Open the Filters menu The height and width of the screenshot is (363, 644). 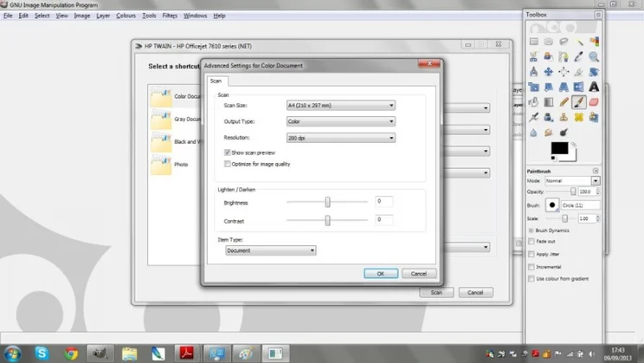point(171,16)
